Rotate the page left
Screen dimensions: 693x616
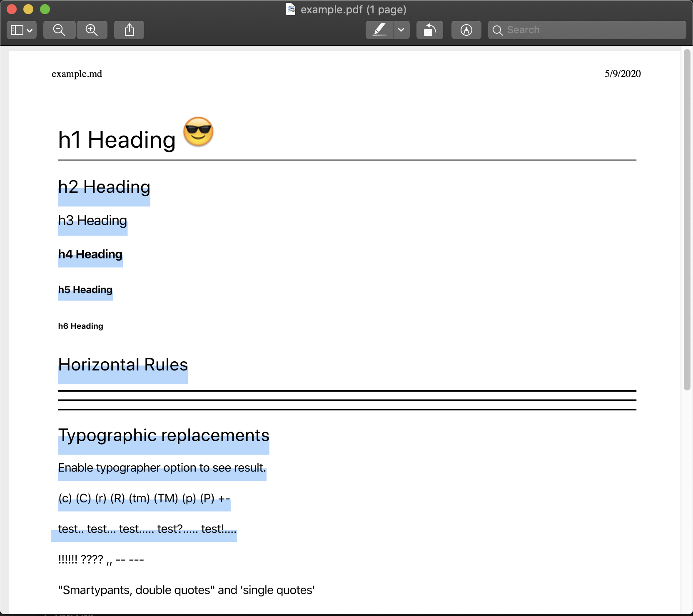(x=430, y=30)
